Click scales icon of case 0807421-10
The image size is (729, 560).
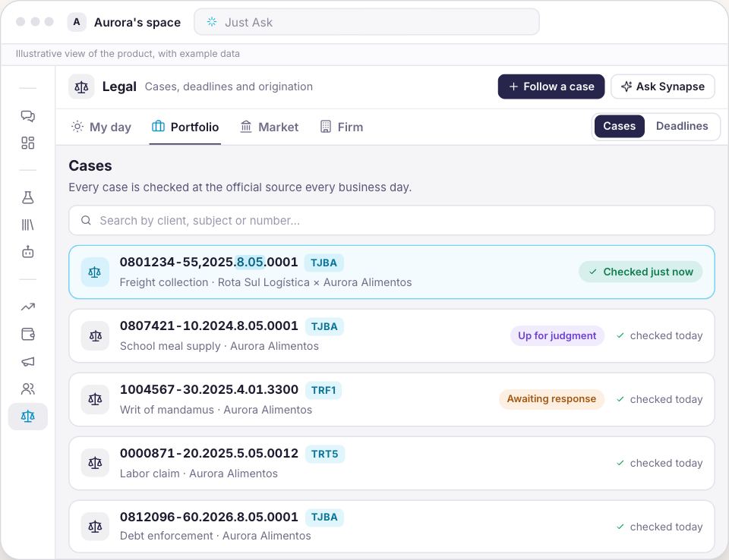tap(96, 336)
